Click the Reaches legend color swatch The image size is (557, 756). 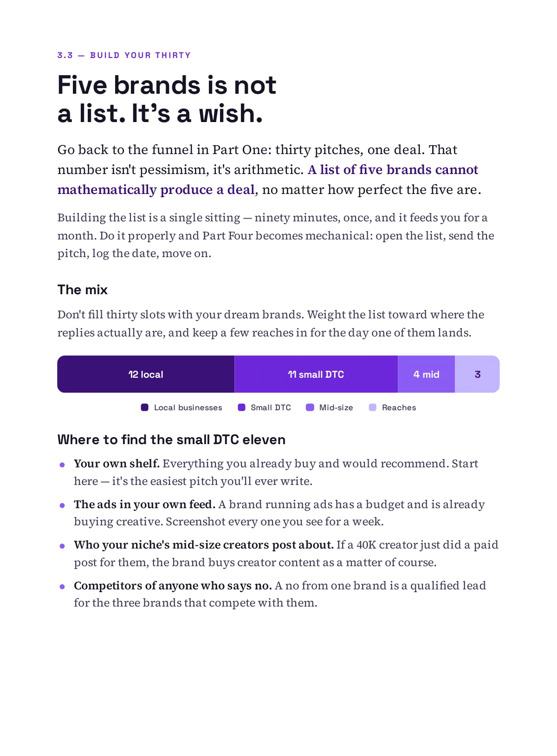(x=372, y=407)
